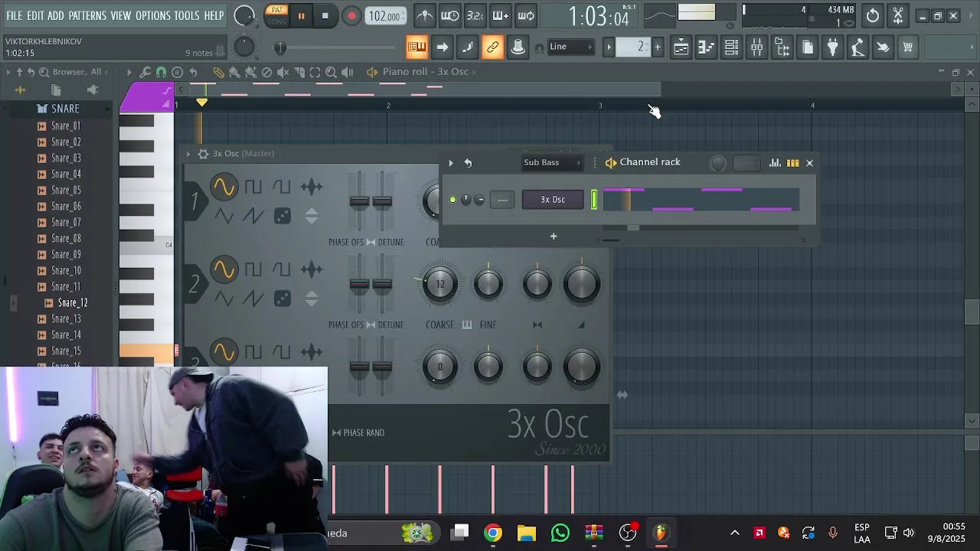The image size is (980, 551).
Task: Open 3x Osc plugin gear settings
Action: point(203,154)
